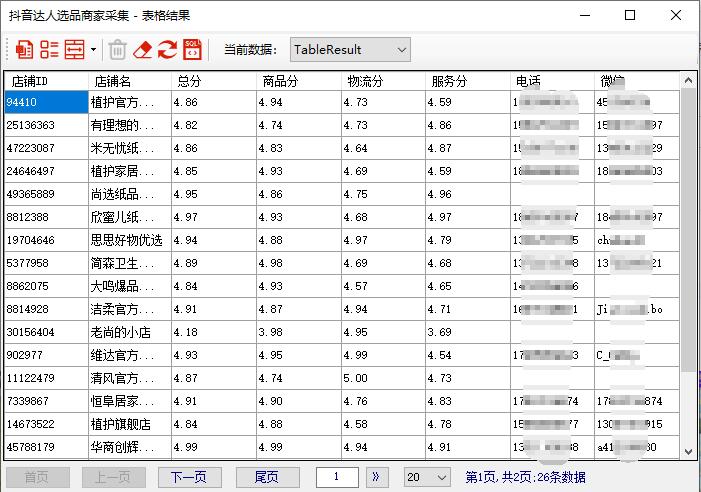Image resolution: width=701 pixels, height=492 pixels.
Task: Click the SQL script icon in toolbar
Action: pos(191,49)
